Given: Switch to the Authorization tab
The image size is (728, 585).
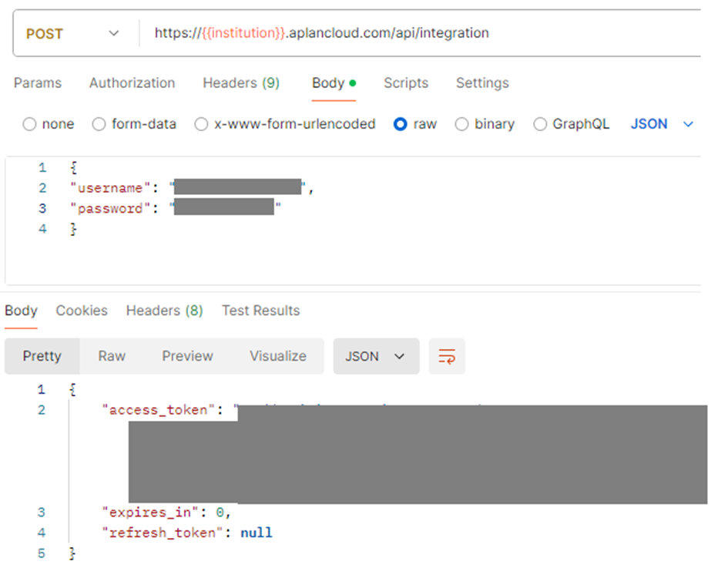Looking at the screenshot, I should click(x=132, y=83).
